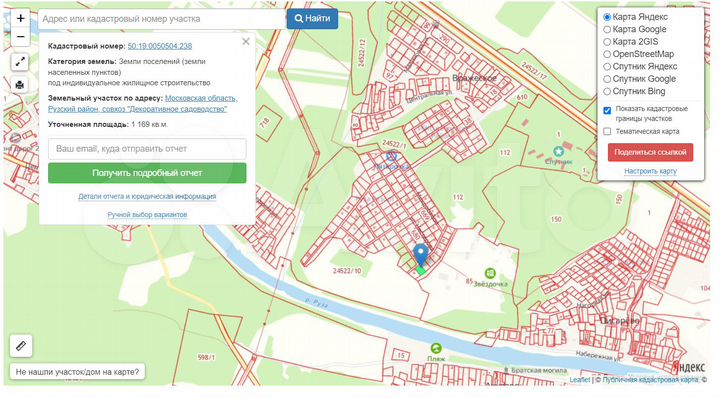Click the blue location pin marker
The image size is (720, 398).
[421, 255]
